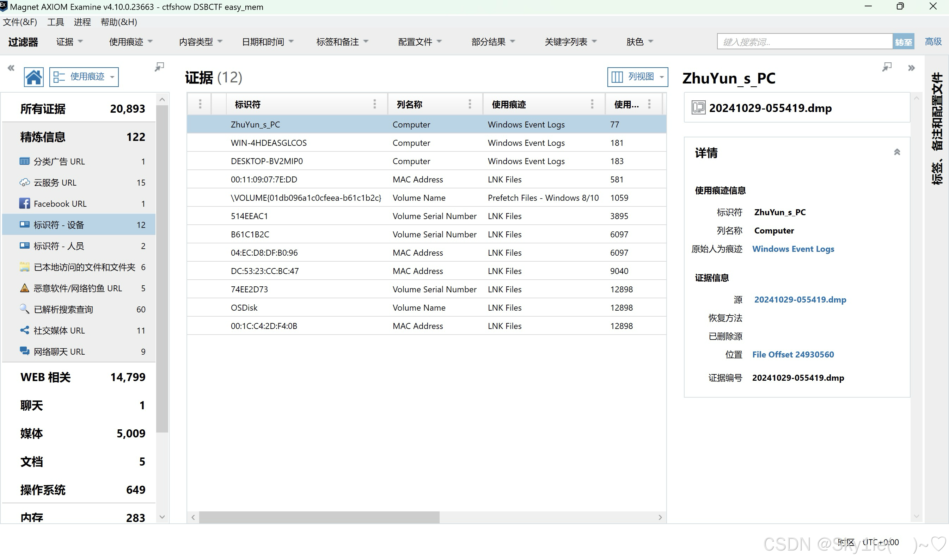The image size is (949, 560).
Task: Open column options for the 标识符 column
Action: pos(374,104)
